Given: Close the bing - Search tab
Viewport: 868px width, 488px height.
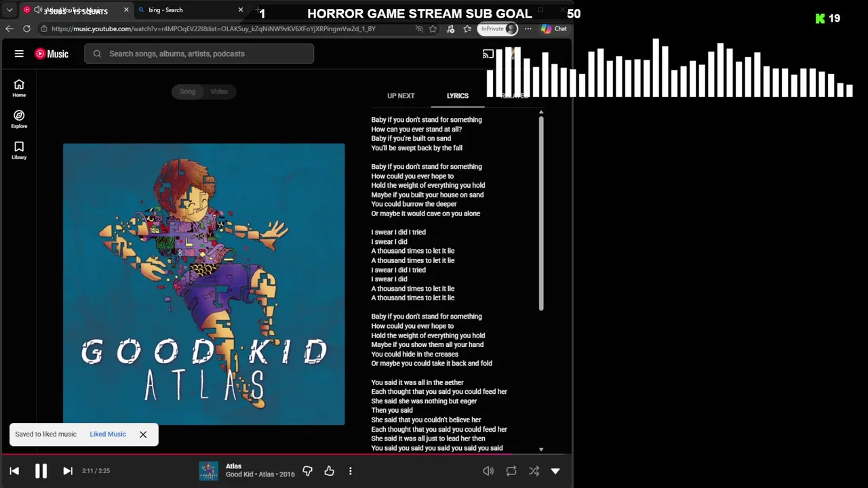Looking at the screenshot, I should pyautogui.click(x=241, y=10).
